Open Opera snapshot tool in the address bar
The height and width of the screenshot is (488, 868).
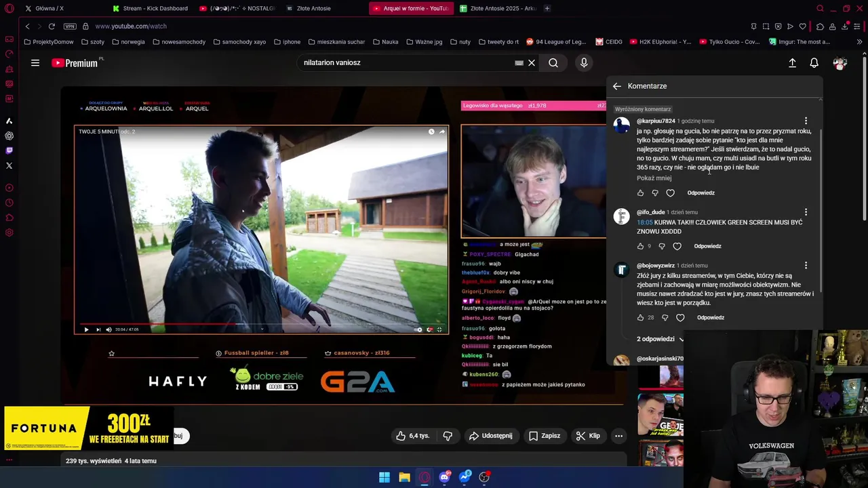(766, 26)
